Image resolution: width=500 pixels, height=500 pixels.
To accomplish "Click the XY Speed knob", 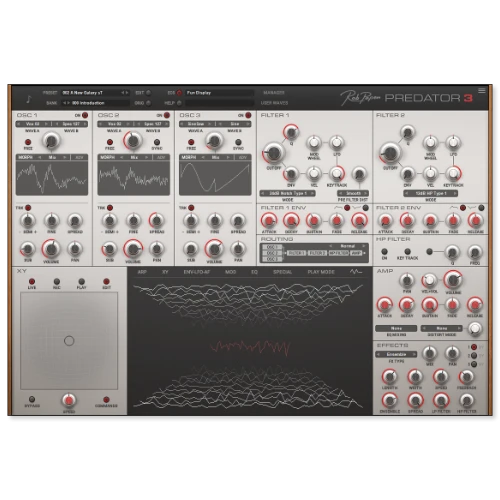I will click(69, 400).
